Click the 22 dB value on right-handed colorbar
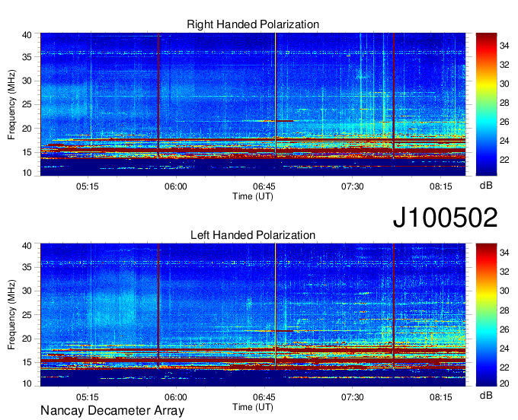 [x=504, y=160]
